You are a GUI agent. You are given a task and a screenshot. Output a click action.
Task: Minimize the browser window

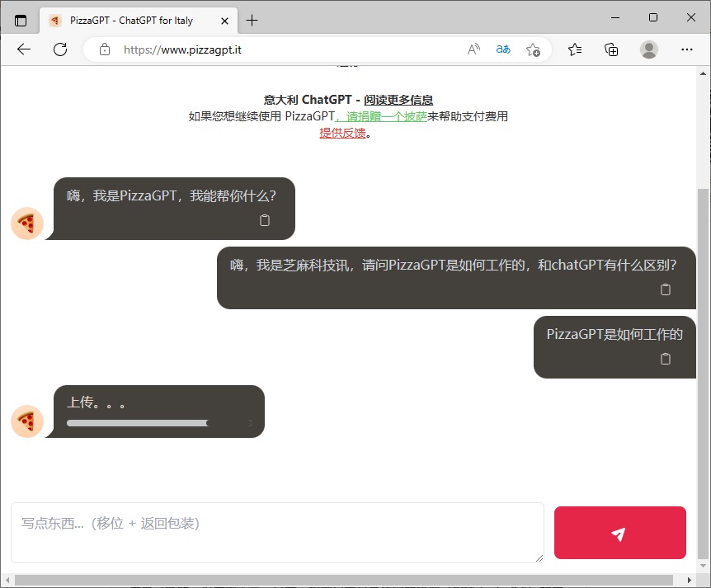(x=615, y=17)
